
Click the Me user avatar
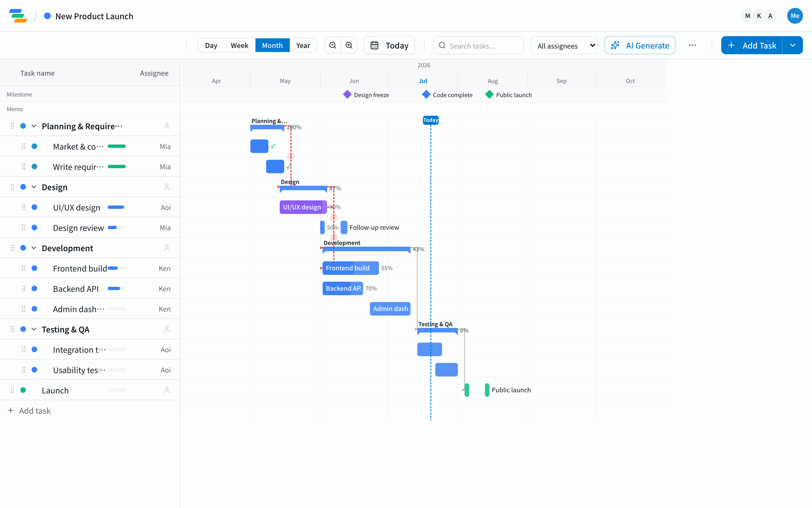click(x=795, y=16)
